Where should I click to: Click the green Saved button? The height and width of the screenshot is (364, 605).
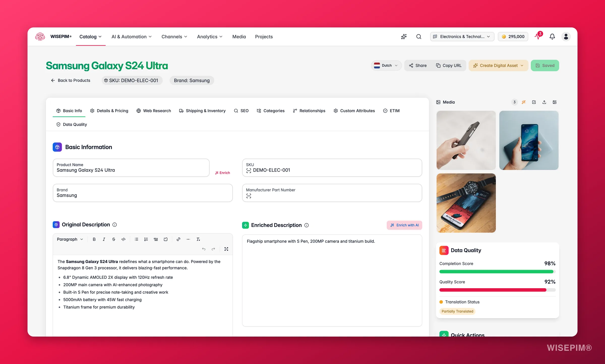[545, 65]
